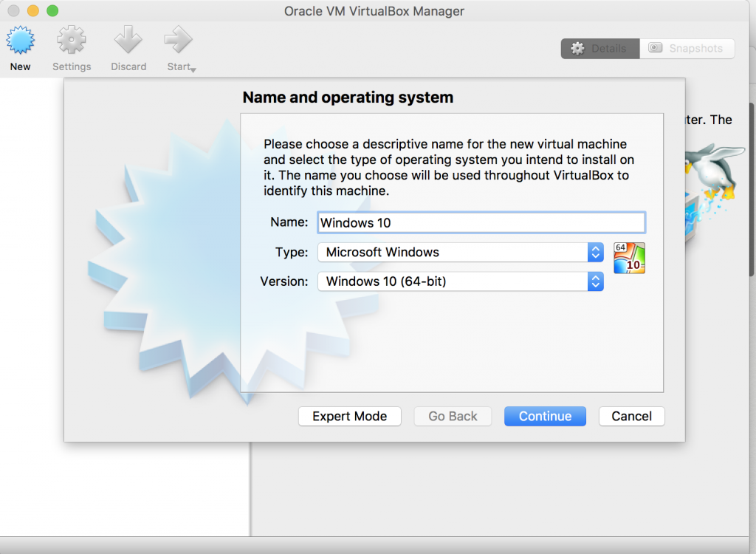
Task: Open the Type dropdown (Microsoft Windows)
Action: (x=461, y=253)
